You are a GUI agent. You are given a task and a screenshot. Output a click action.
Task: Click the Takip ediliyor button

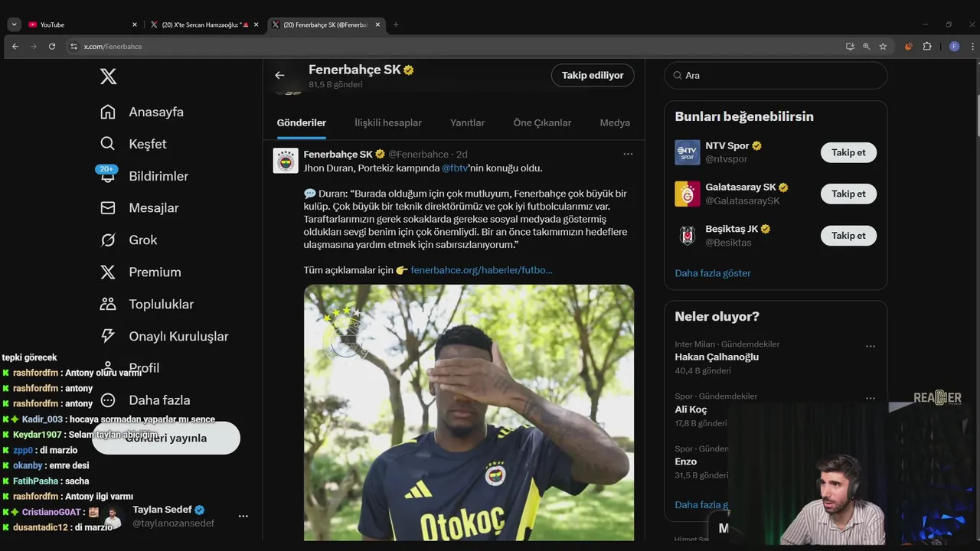tap(593, 75)
